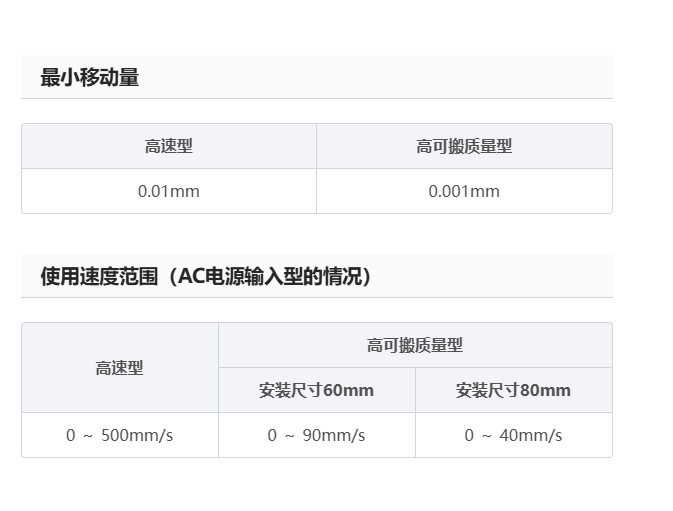Viewport: 673px width, 511px height.
Task: Select the 高速型 header in first table
Action: pyautogui.click(x=169, y=146)
